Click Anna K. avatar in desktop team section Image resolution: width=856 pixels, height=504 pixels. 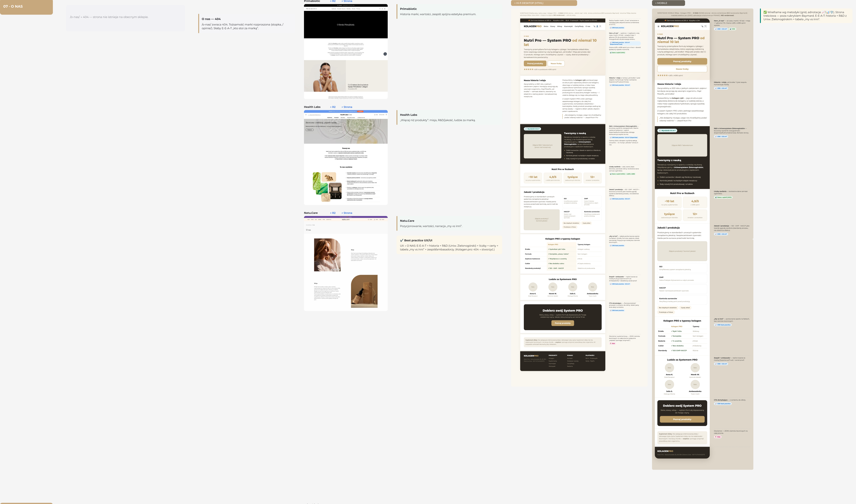(x=533, y=287)
